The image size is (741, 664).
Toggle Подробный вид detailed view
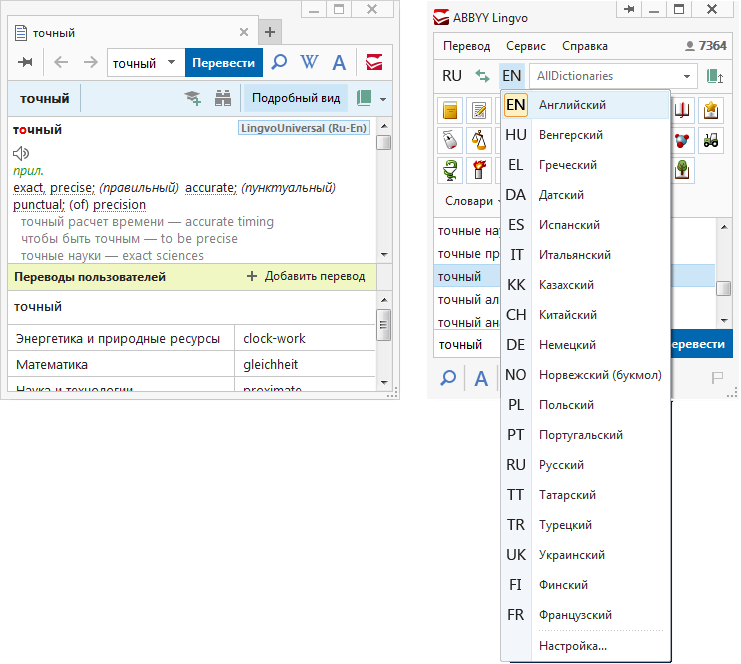[295, 98]
